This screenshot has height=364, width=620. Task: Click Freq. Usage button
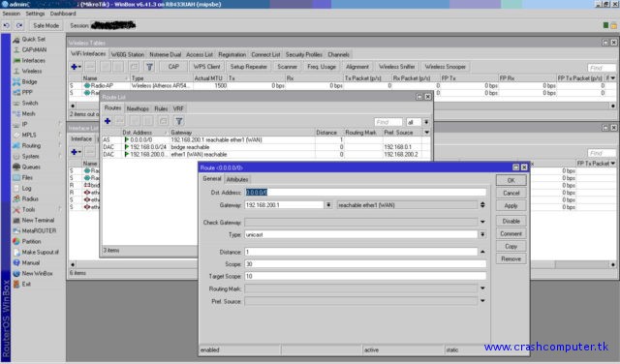[322, 67]
